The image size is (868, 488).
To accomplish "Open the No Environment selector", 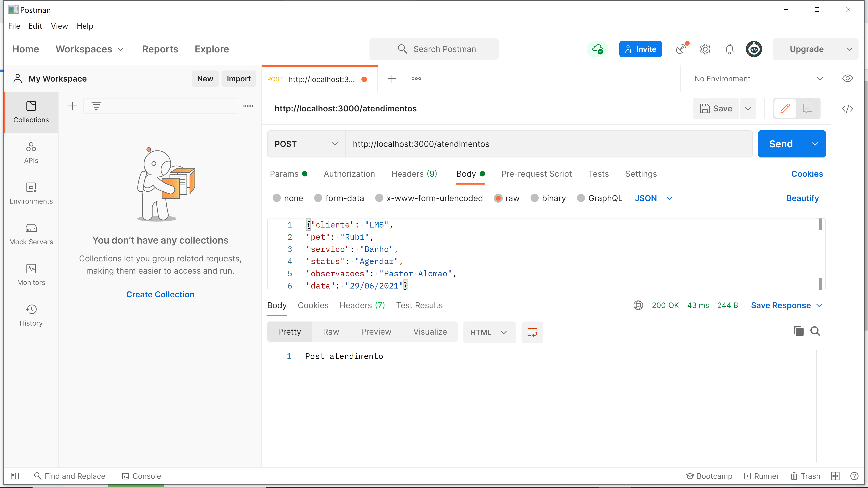I will pos(759,79).
